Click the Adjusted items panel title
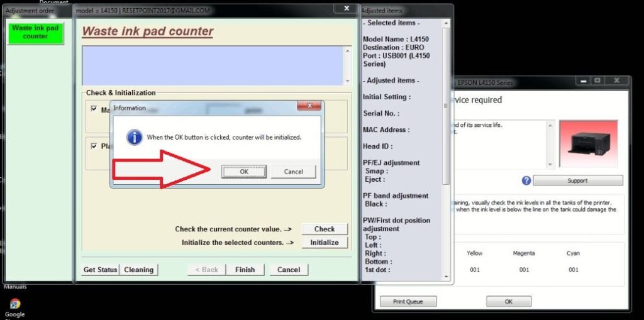Viewport: 644px width, 320px height. pyautogui.click(x=382, y=11)
